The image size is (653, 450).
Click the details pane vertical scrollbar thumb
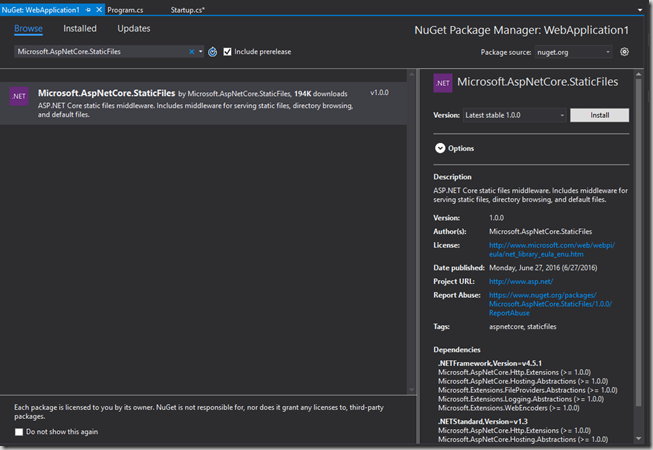coord(638,241)
